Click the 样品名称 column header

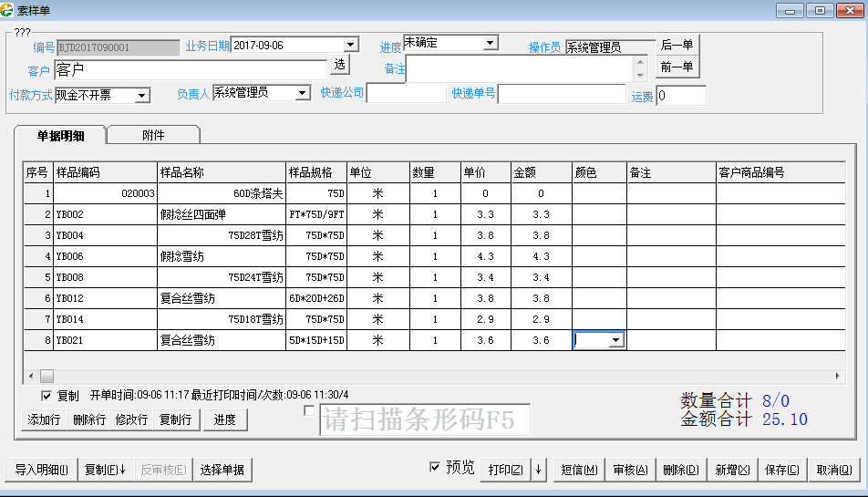click(222, 172)
